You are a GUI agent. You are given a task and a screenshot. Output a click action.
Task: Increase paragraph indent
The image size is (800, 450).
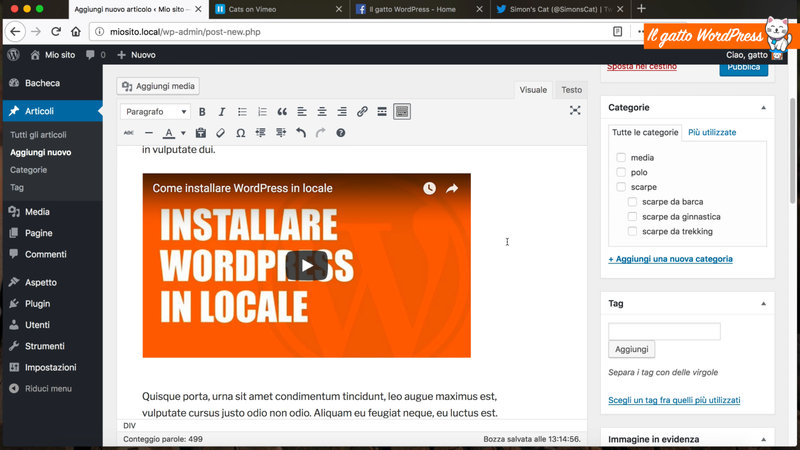[x=281, y=133]
